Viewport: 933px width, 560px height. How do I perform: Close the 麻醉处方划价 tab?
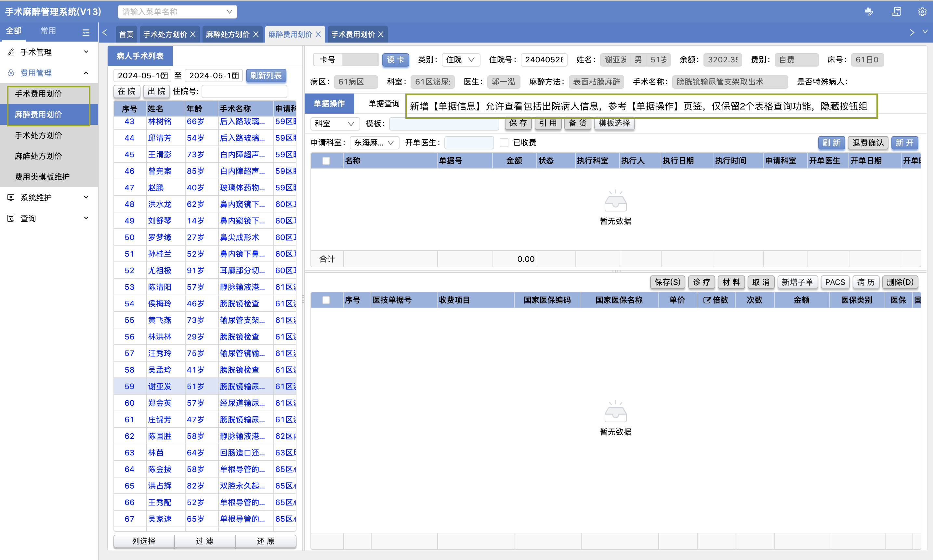coord(256,34)
